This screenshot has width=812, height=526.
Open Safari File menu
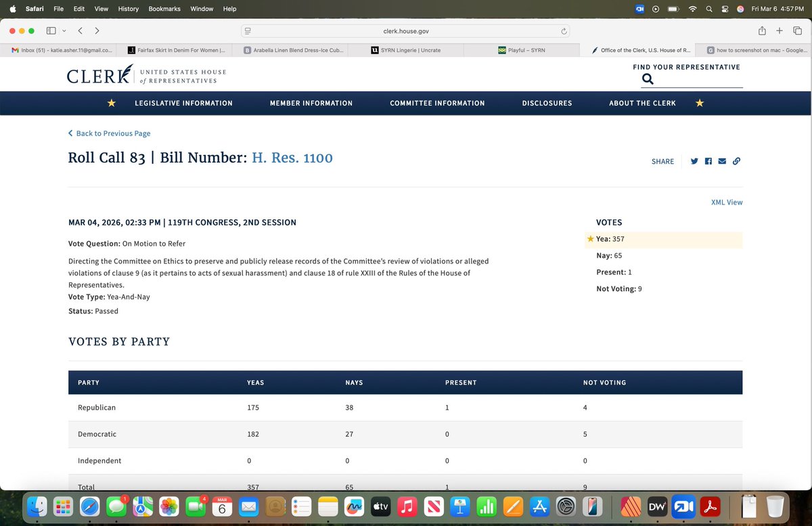(59, 9)
